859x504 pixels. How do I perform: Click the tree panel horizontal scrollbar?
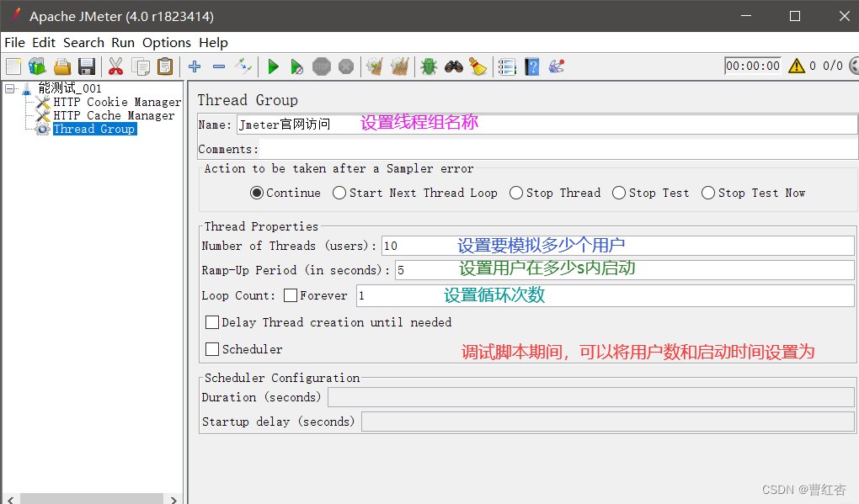click(x=92, y=498)
